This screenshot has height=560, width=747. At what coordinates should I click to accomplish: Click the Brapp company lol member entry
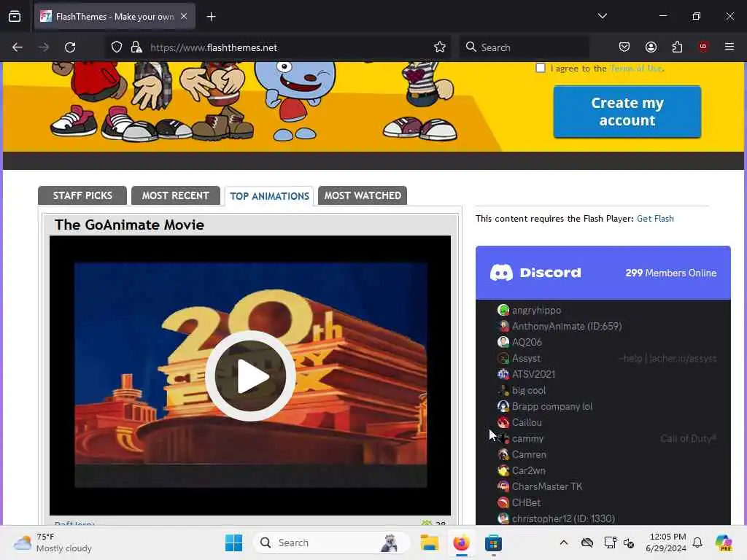click(544, 406)
